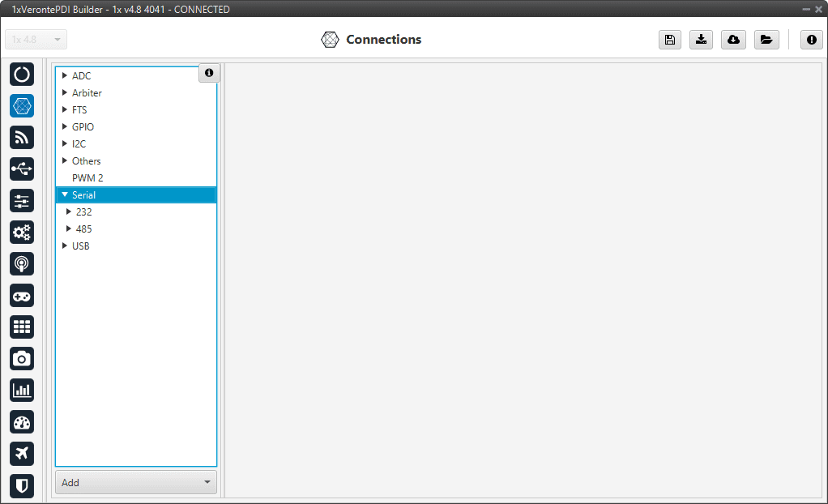
Task: Collapse the Serial tree node
Action: click(x=65, y=194)
